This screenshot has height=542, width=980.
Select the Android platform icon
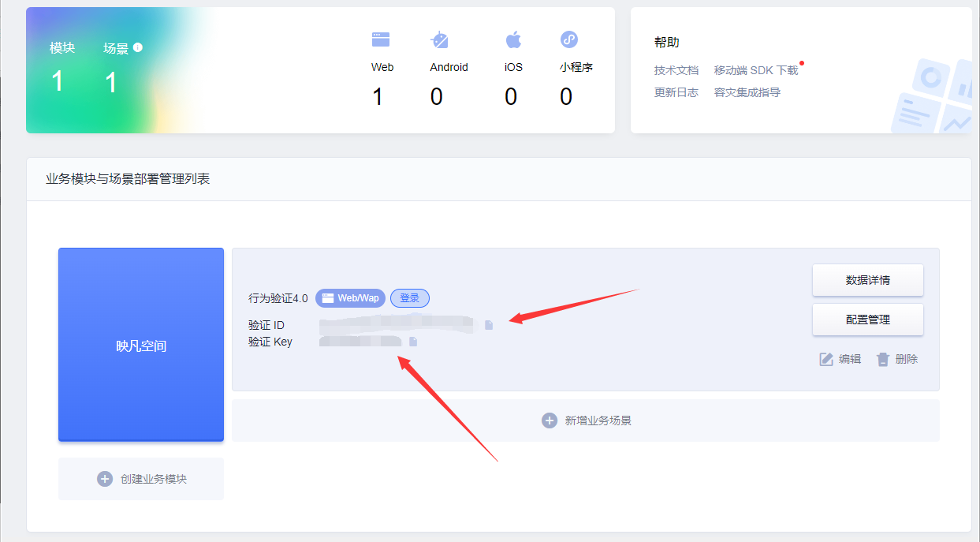coord(439,38)
